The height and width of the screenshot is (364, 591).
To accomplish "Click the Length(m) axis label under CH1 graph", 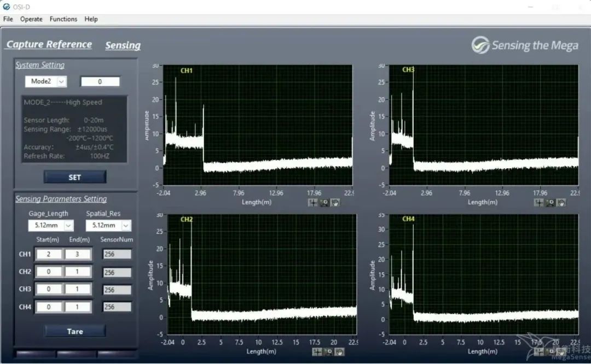I will point(257,202).
